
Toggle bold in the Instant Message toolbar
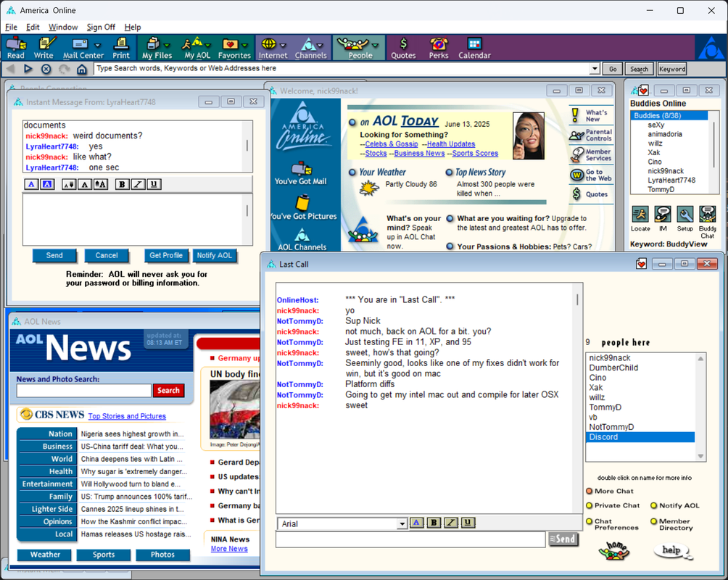pos(122,184)
